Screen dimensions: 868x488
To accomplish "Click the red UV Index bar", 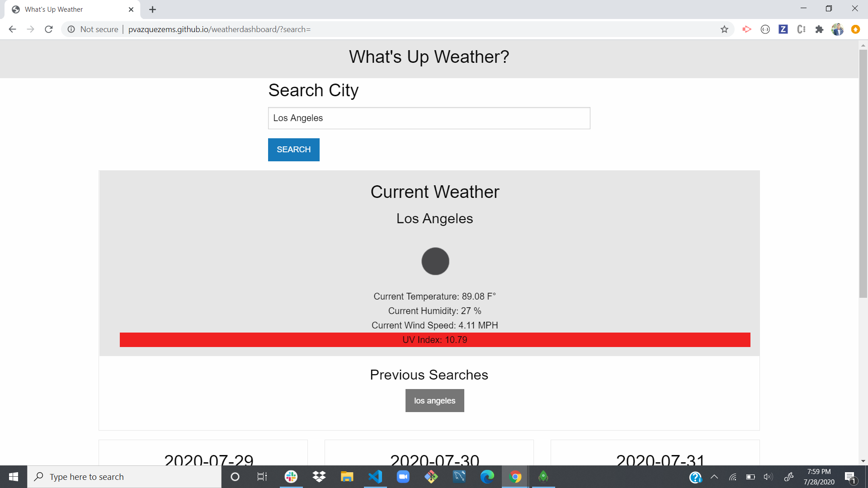I will (434, 340).
